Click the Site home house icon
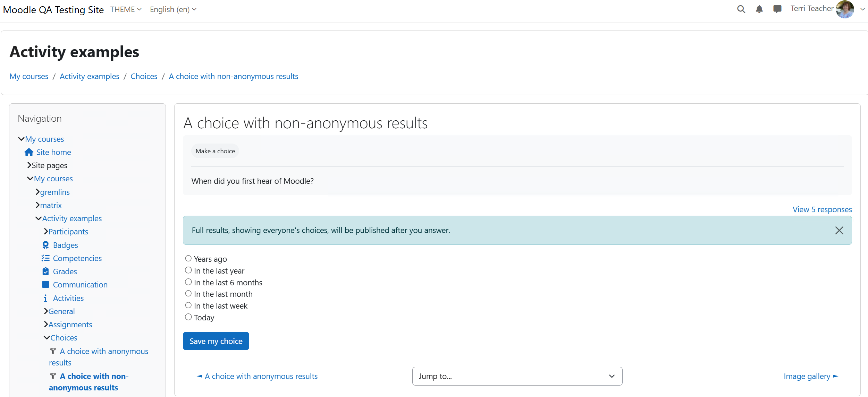The image size is (868, 397). 29,152
